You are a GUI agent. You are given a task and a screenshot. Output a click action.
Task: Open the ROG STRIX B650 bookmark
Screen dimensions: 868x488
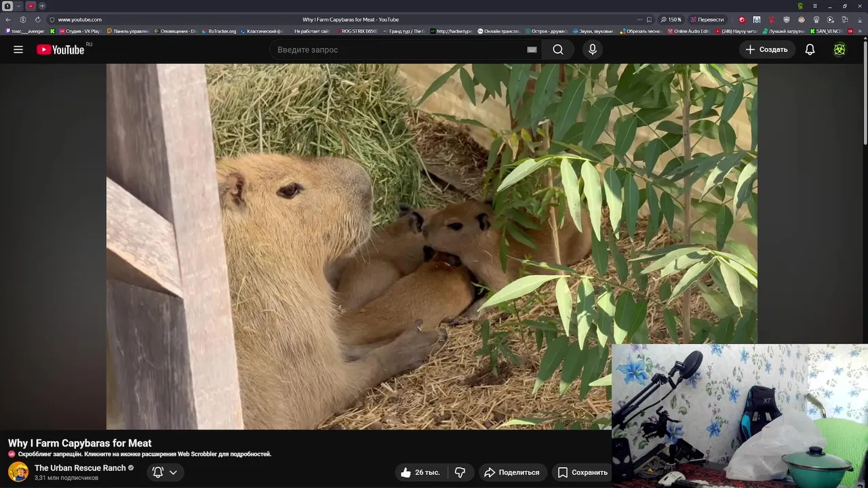point(356,31)
